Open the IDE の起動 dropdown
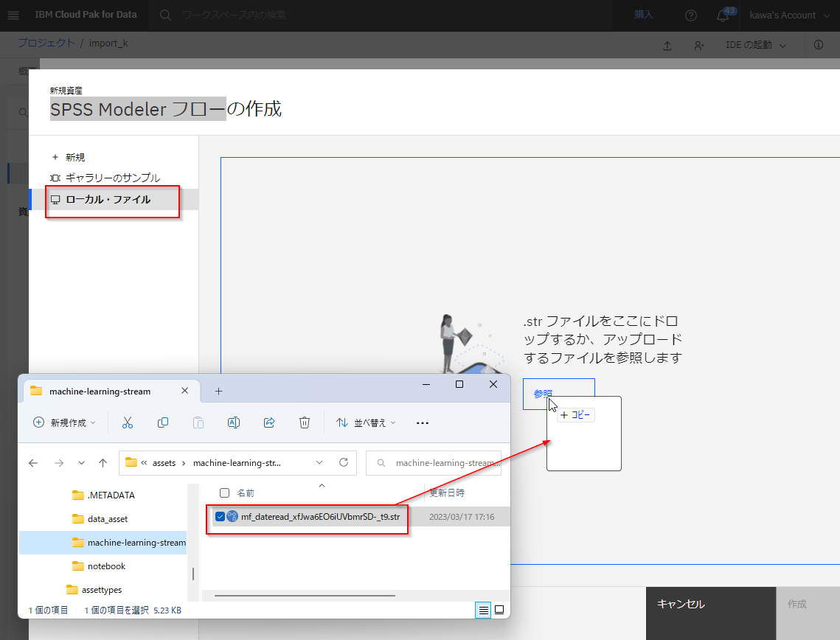840x640 pixels. [x=756, y=45]
